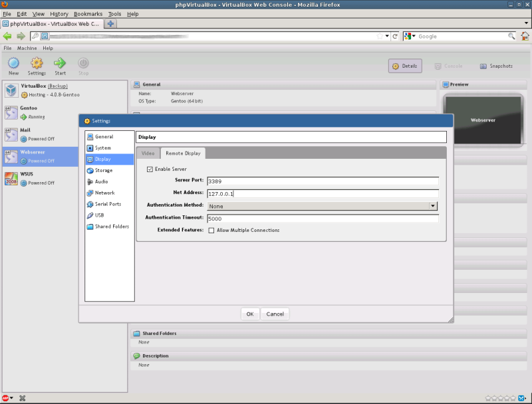Open Firefox Edit menu
Screen dimensions: 532x404
pos(22,14)
